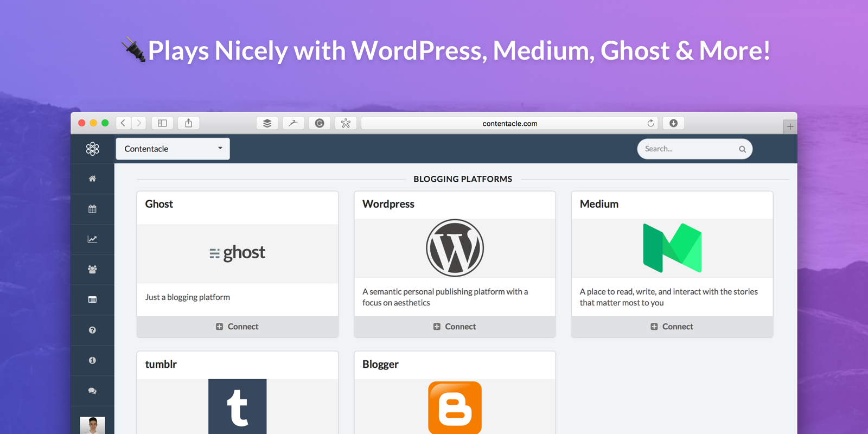
Task: Click the orange Blogger logo image
Action: tap(455, 407)
